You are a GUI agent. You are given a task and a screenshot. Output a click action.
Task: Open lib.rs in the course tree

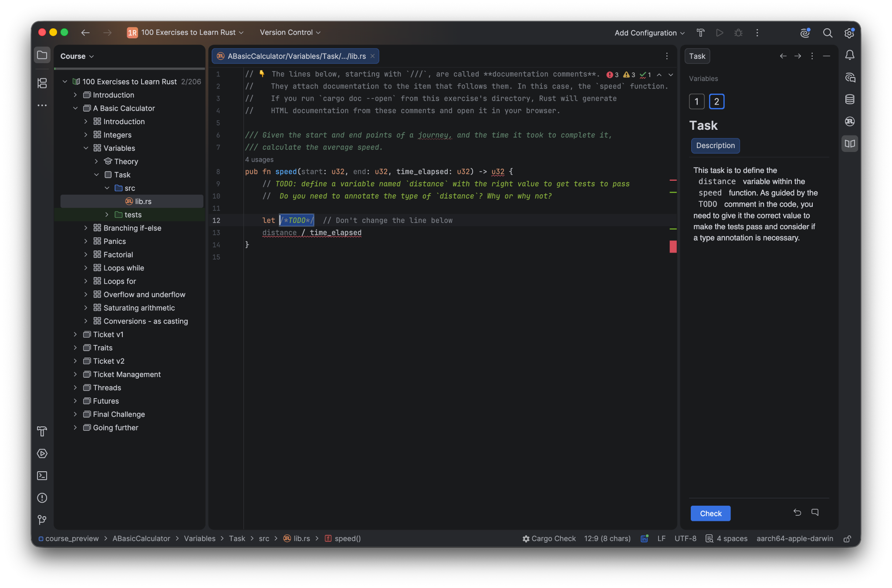pos(132,201)
